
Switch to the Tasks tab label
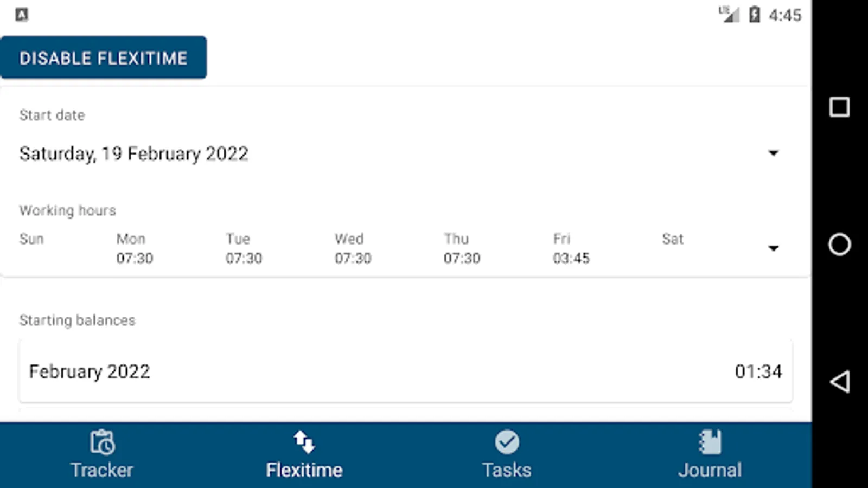coord(507,470)
